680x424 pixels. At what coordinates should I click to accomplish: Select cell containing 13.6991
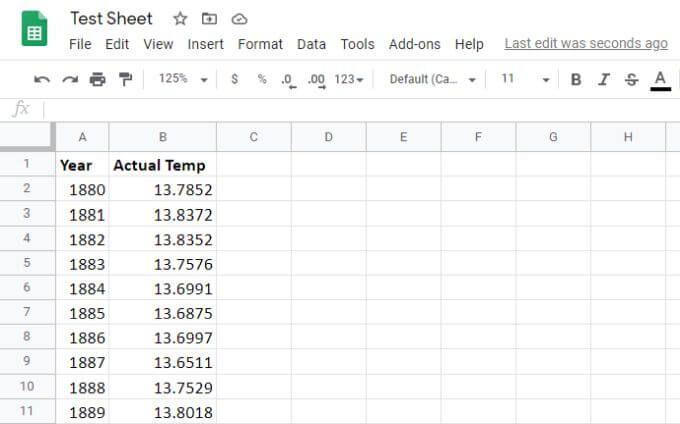(x=163, y=288)
